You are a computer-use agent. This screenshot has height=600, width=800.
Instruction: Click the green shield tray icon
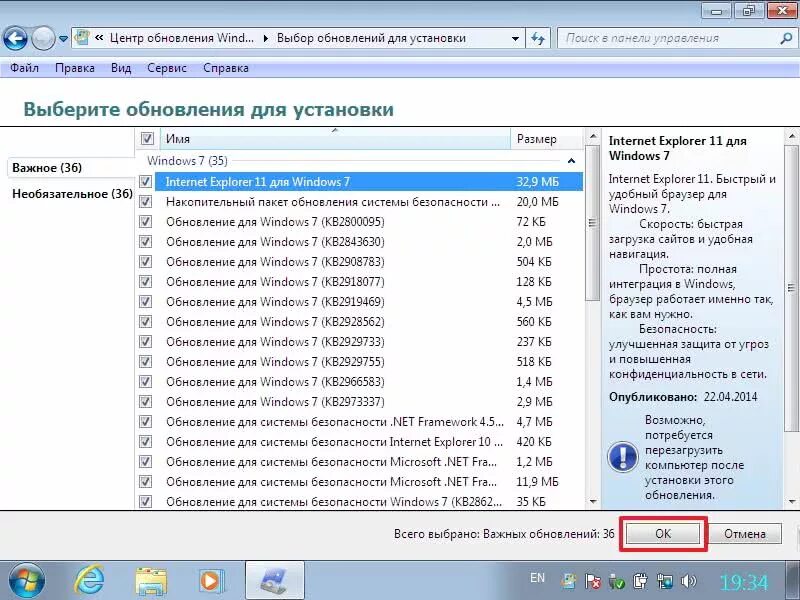(616, 581)
